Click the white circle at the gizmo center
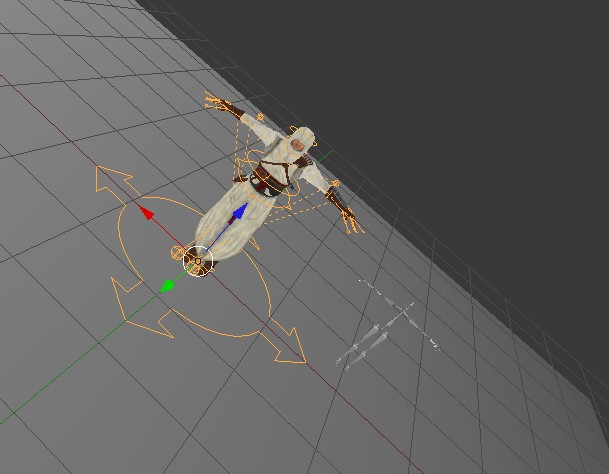The image size is (609, 474). click(198, 261)
